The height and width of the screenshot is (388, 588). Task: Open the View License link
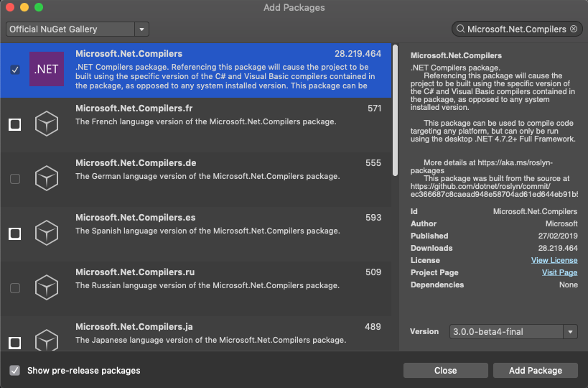coord(554,260)
